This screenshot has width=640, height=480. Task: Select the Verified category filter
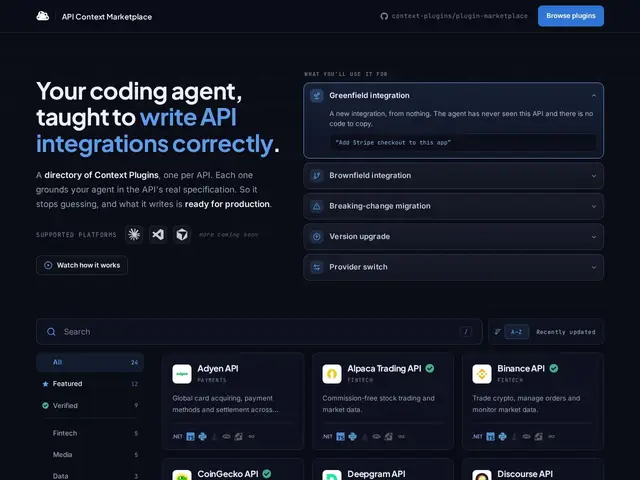(90, 406)
